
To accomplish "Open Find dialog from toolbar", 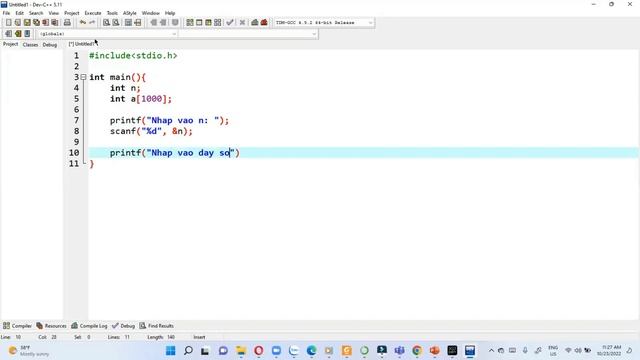I will pos(106,22).
